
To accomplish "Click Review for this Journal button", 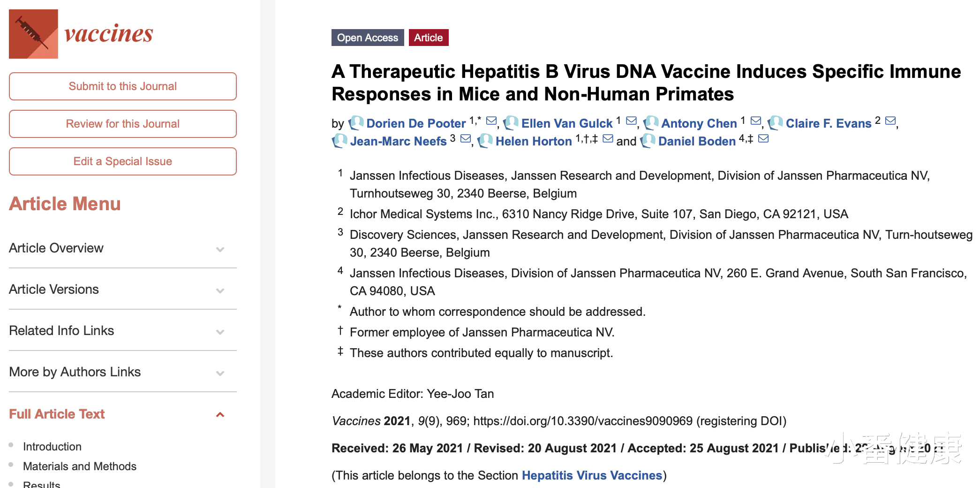I will (123, 124).
